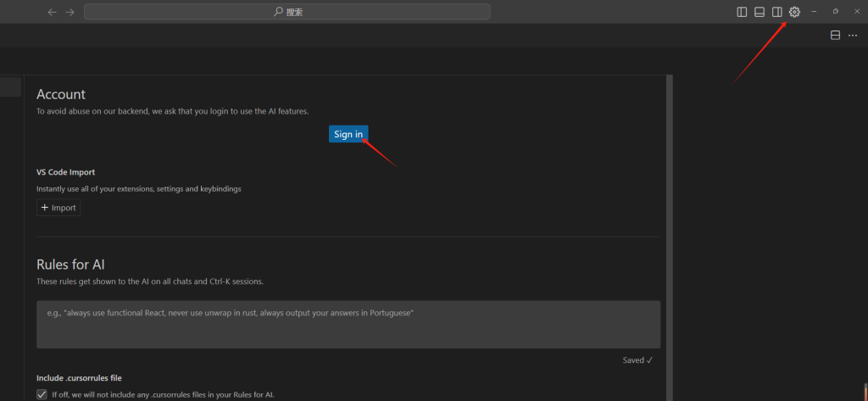Toggle the primary sidebar layout icon

[742, 12]
